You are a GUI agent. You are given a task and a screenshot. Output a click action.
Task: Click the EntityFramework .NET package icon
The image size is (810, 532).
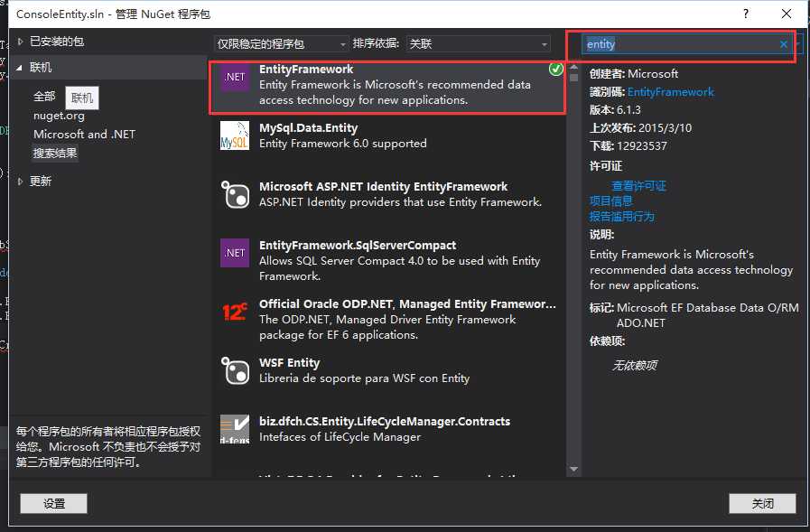click(x=235, y=77)
